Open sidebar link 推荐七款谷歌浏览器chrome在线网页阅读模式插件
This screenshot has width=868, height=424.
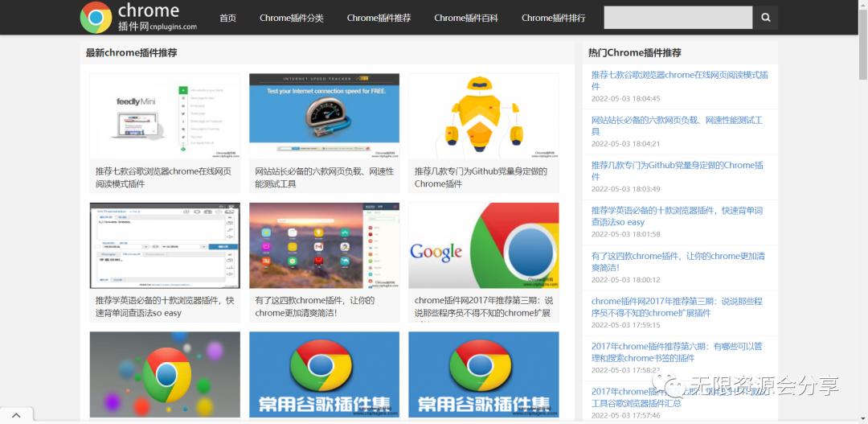[679, 80]
